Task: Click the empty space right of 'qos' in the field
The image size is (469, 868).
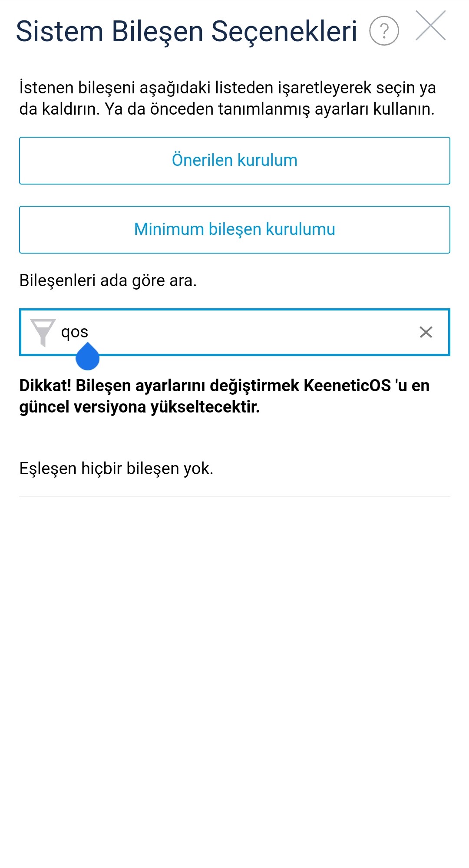Action: (252, 332)
